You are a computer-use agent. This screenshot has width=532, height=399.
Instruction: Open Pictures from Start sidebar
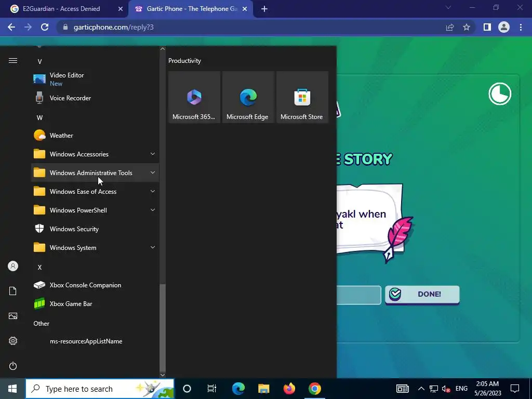coord(13,316)
